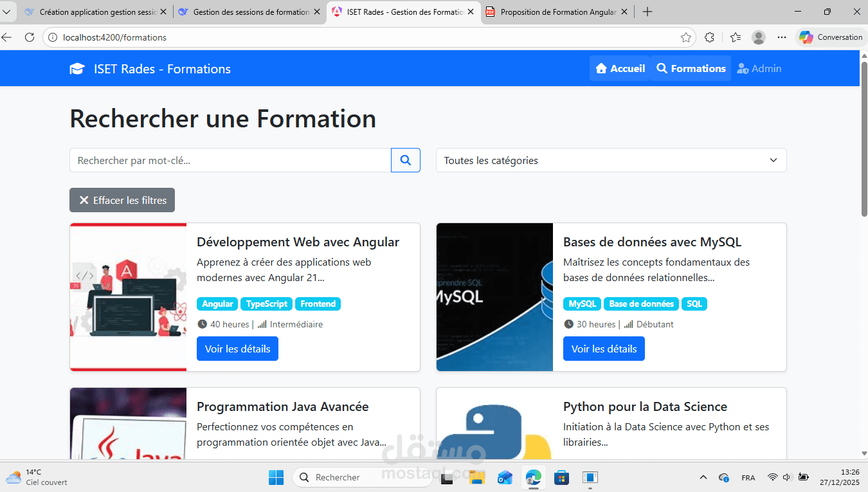
Task: Click the 'SQL' tag badge
Action: tap(694, 304)
